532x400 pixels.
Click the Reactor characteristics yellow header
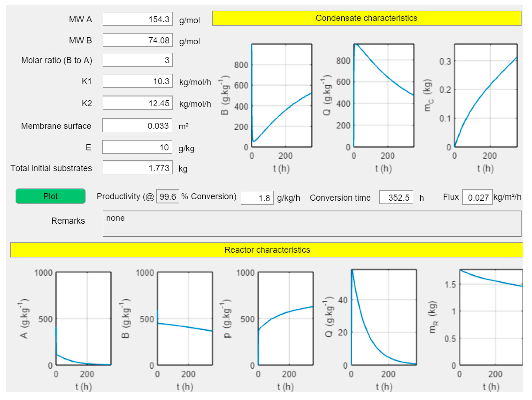tap(266, 250)
